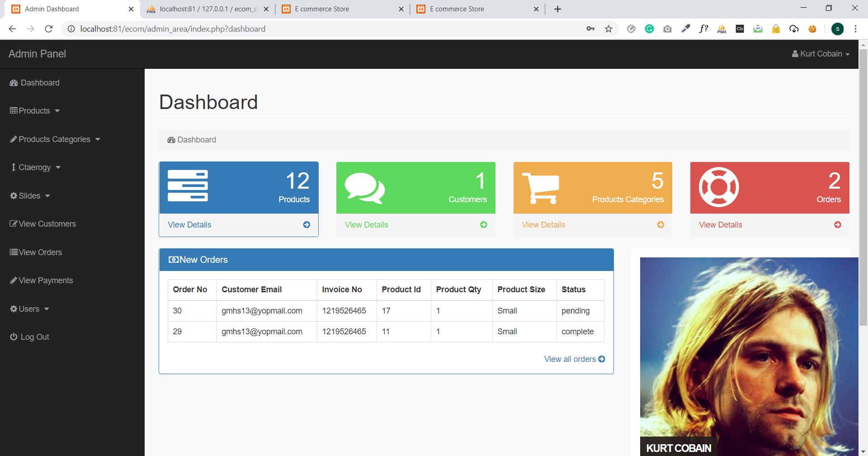
Task: Click Log Out in sidebar
Action: click(29, 337)
